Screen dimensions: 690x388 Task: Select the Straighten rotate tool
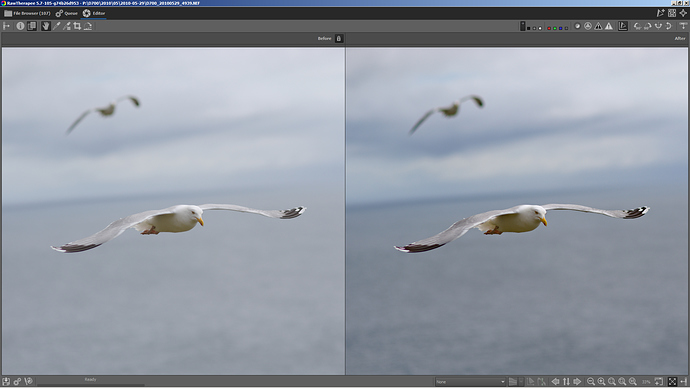[88, 26]
